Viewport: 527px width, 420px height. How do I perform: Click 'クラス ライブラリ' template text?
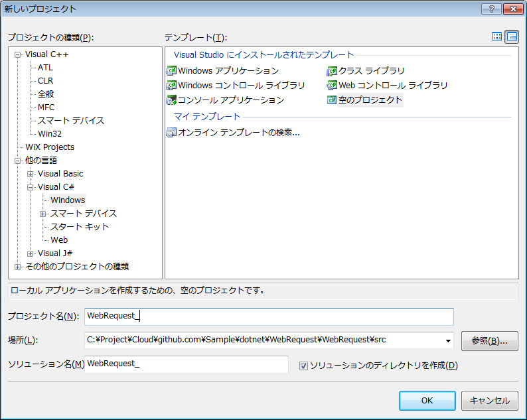(x=372, y=71)
